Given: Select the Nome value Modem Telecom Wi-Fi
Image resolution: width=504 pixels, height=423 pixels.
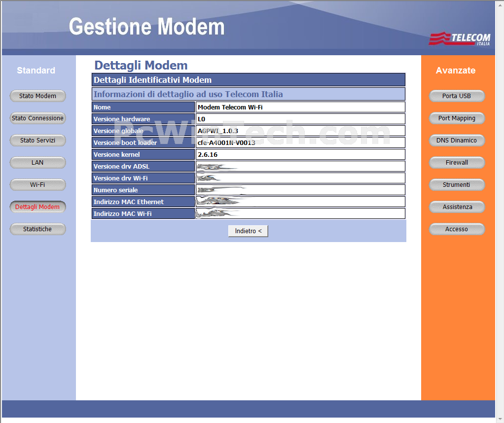Looking at the screenshot, I should point(230,107).
